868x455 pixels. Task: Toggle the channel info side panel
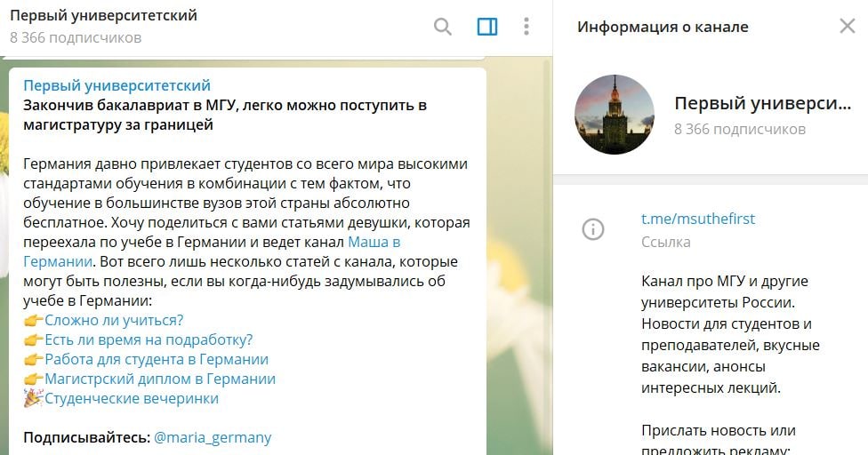tap(487, 27)
